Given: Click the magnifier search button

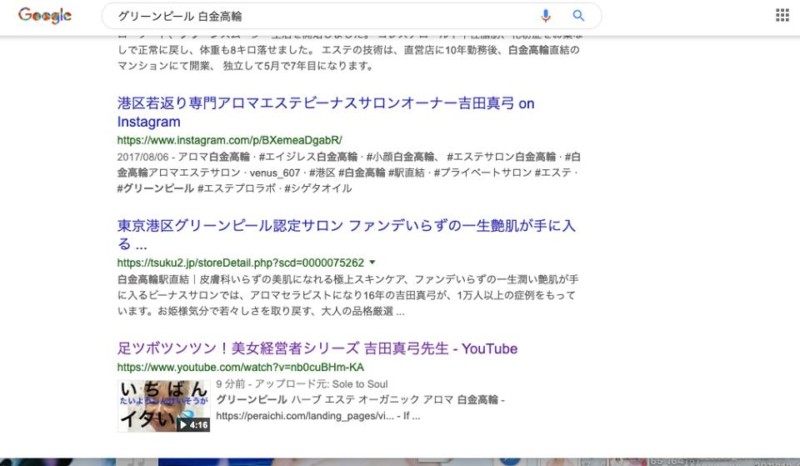Looking at the screenshot, I should pyautogui.click(x=578, y=16).
